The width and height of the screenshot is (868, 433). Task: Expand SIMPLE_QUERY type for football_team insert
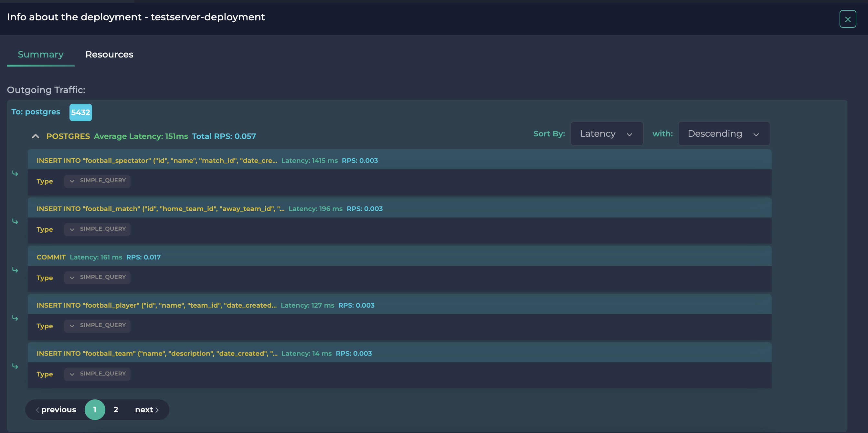click(x=97, y=374)
